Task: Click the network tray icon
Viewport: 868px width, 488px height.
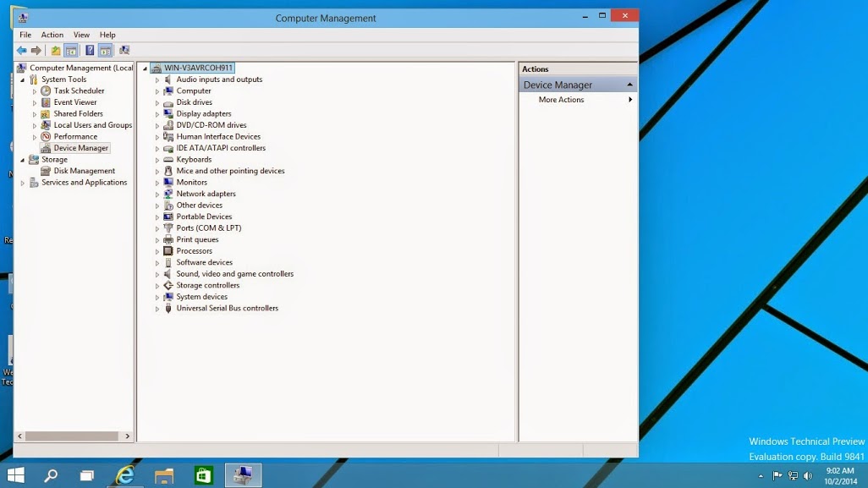Action: click(x=793, y=476)
